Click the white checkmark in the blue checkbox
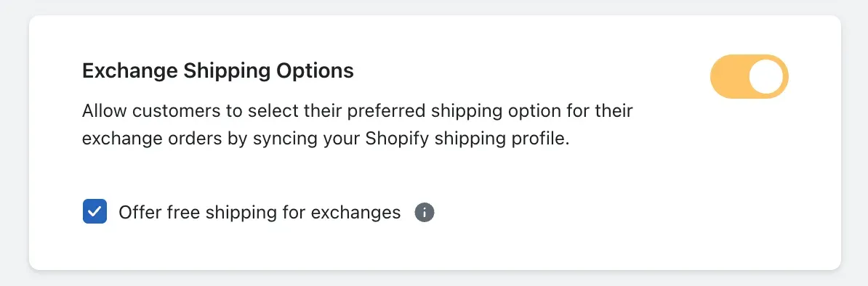Image resolution: width=868 pixels, height=286 pixels. tap(95, 212)
